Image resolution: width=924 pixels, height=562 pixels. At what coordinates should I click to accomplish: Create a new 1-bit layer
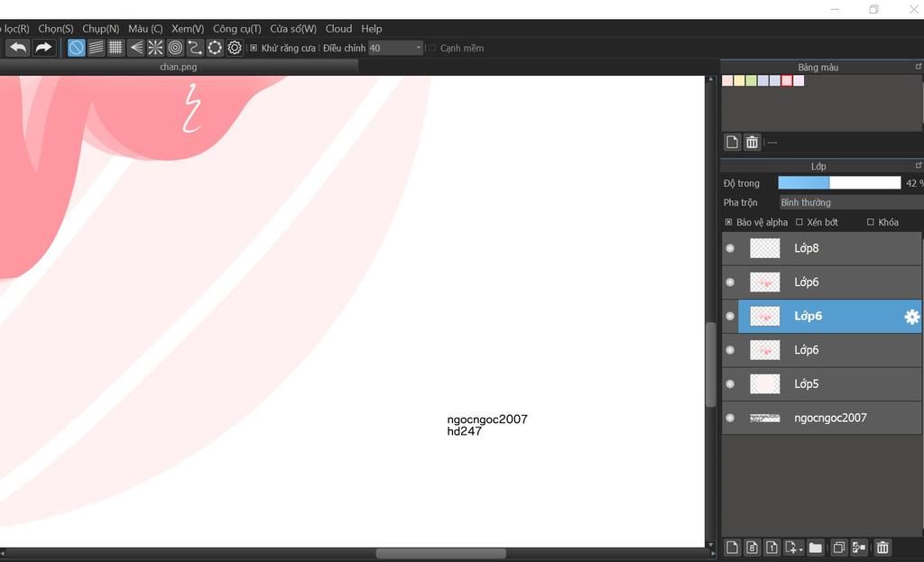[772, 548]
